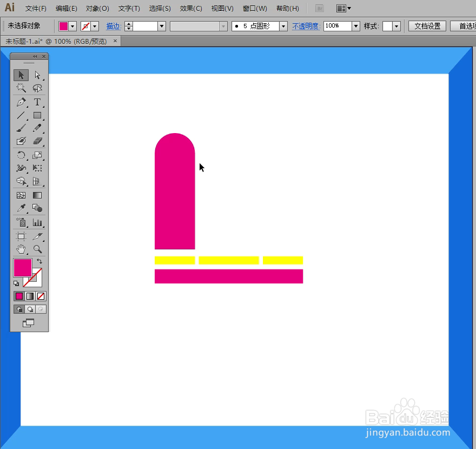Select the Symbol Sprayer tool
Viewport: 476px width, 449px height.
point(21,222)
